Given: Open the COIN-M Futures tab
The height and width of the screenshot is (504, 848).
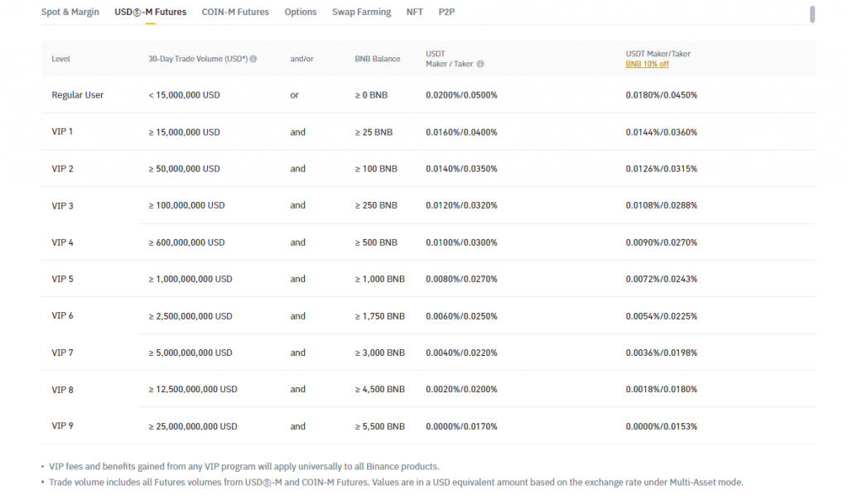Looking at the screenshot, I should [x=235, y=12].
